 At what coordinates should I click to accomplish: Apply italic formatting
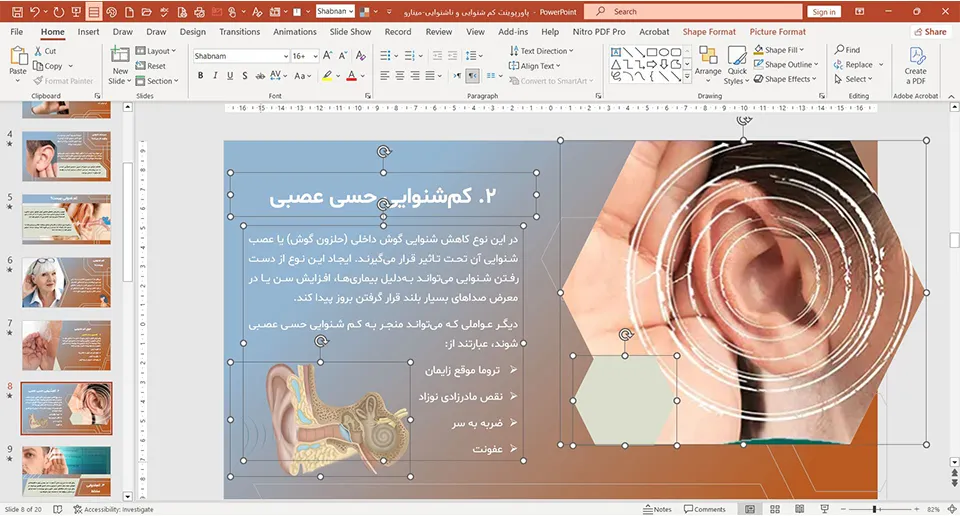tap(215, 76)
